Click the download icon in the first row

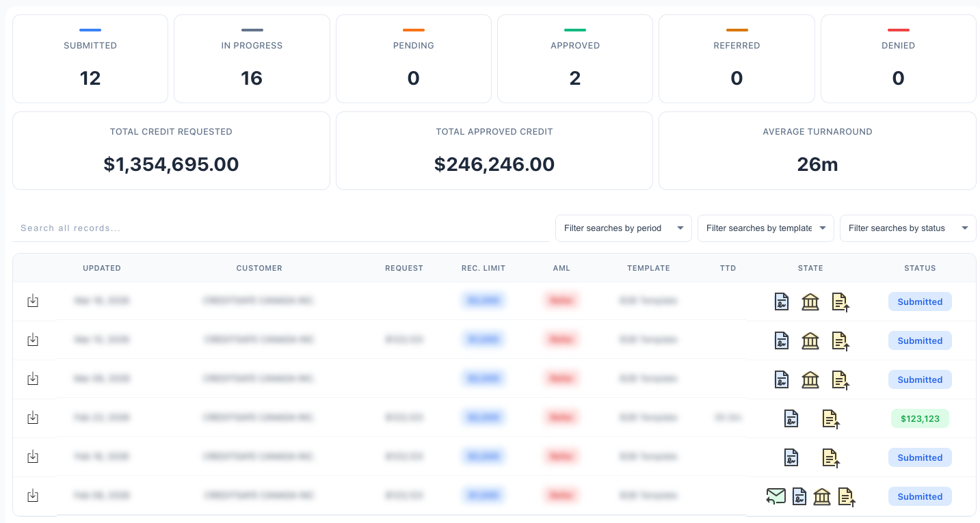point(32,301)
